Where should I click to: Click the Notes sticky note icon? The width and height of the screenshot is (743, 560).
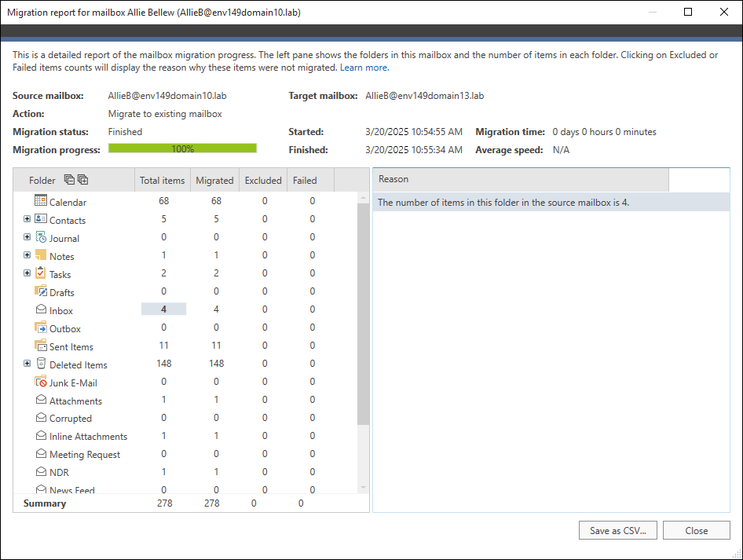[x=41, y=256]
